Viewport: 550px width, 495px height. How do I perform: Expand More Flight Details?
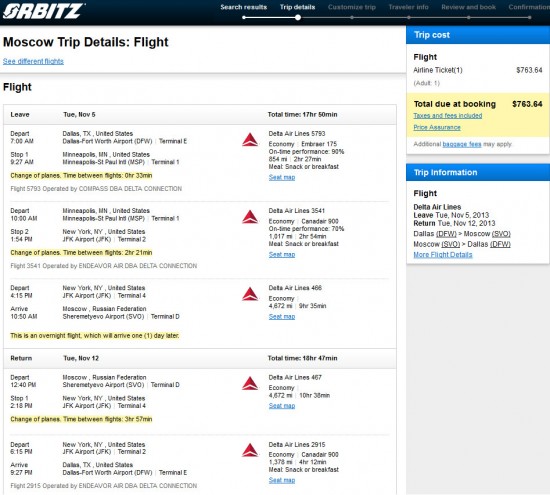tap(443, 255)
